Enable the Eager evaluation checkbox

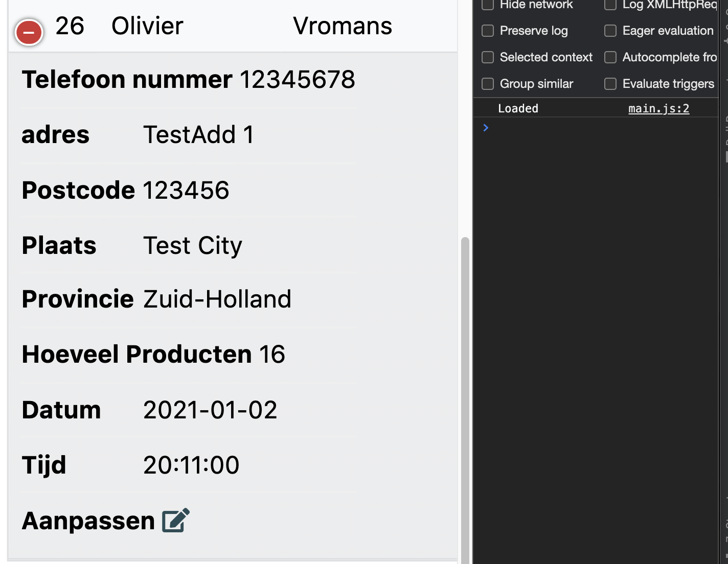coord(610,31)
